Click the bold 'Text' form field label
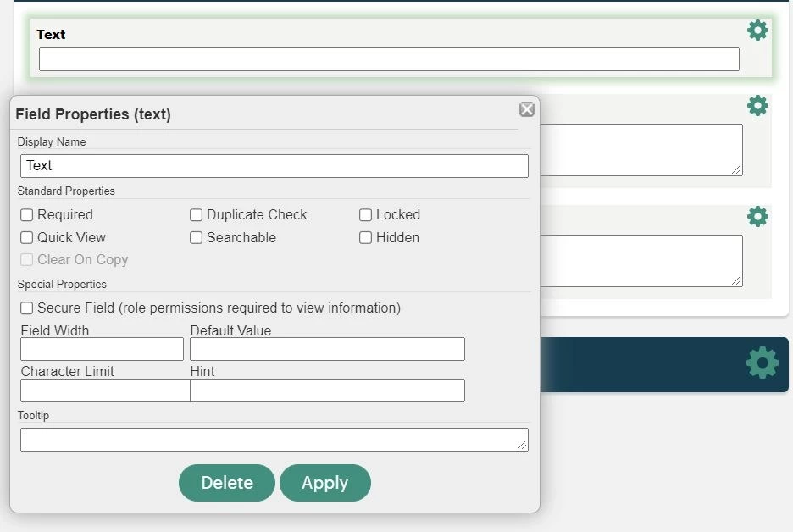 click(51, 35)
